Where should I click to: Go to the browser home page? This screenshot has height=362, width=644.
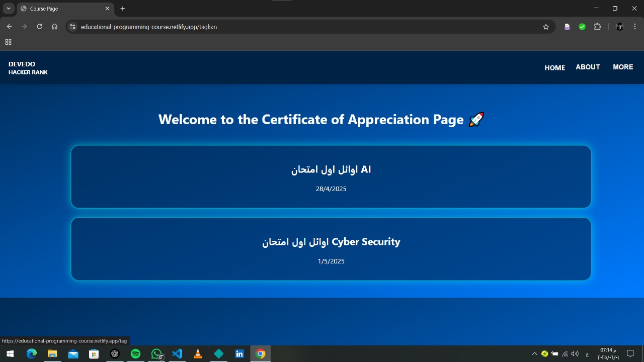tap(54, 27)
